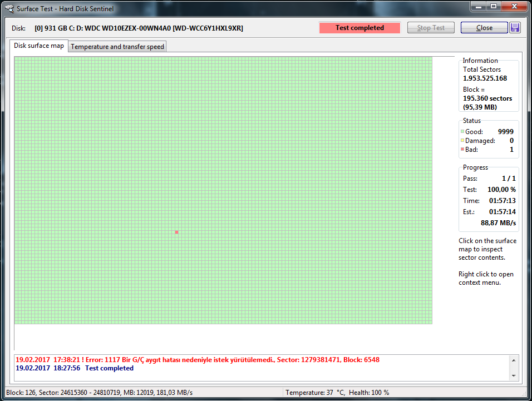Click the log scrollbar down arrow

(x=513, y=375)
